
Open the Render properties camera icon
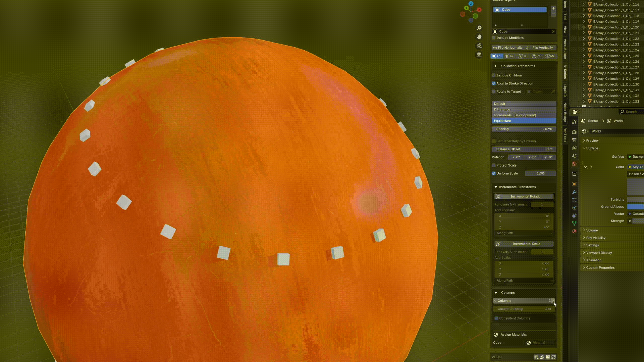click(574, 132)
